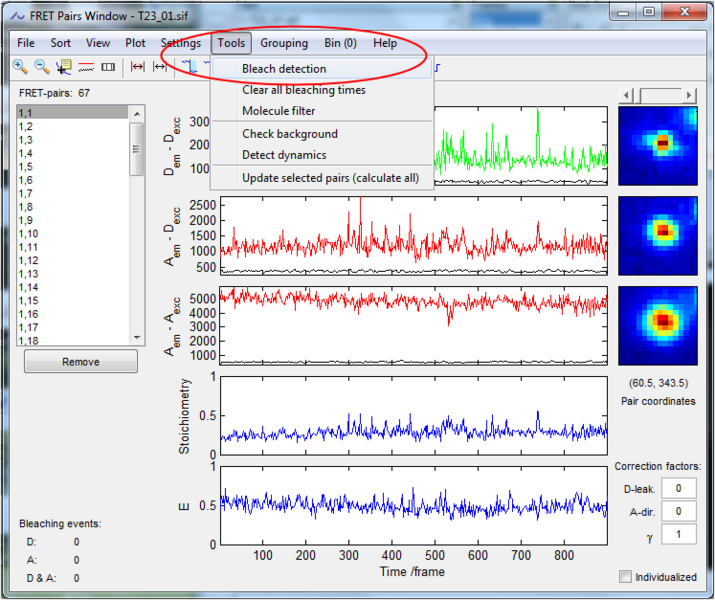
Task: Select the data cursor toolbar icon
Action: pos(64,67)
